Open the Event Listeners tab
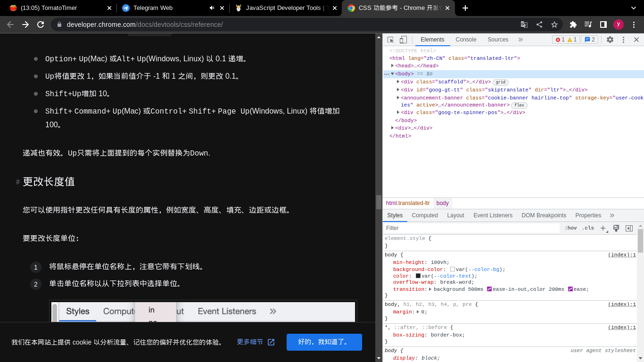Screen dimensions: 644x362 click(x=493, y=215)
